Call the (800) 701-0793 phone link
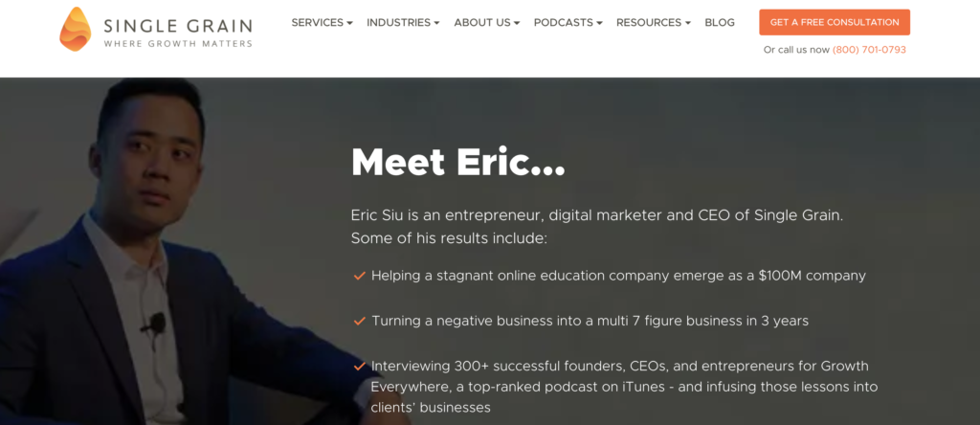The width and height of the screenshot is (980, 425). 869,50
